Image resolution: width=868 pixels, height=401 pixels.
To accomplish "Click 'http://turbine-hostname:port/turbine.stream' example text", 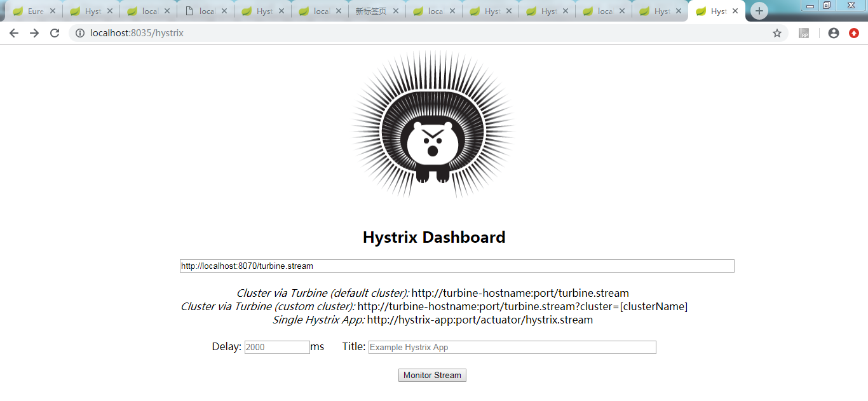I will click(x=520, y=294).
